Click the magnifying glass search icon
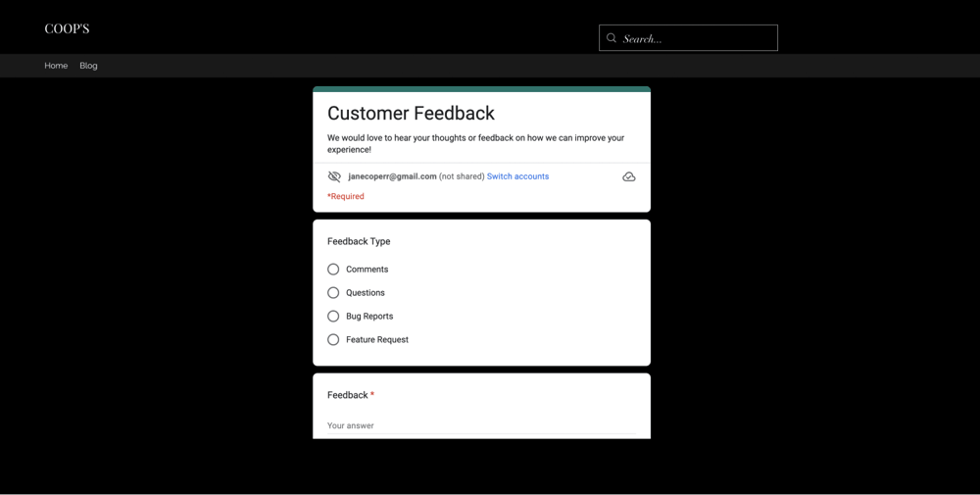This screenshot has width=980, height=495. pos(612,38)
